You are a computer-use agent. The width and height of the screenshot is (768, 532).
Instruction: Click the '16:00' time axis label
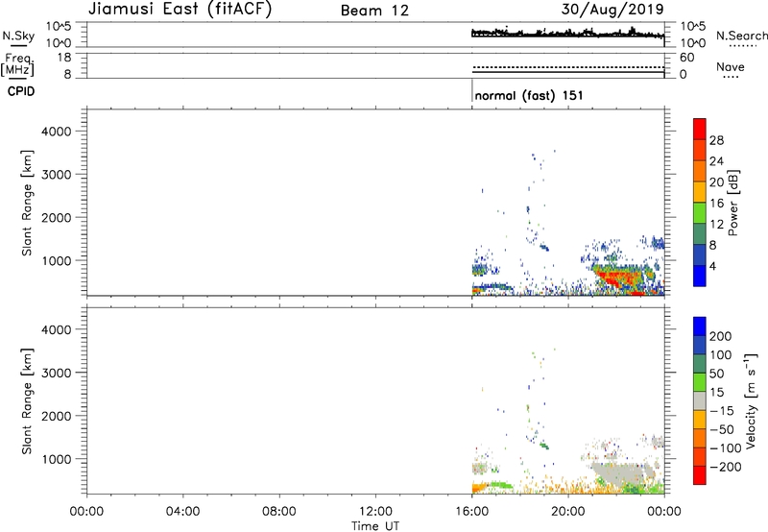click(x=471, y=512)
